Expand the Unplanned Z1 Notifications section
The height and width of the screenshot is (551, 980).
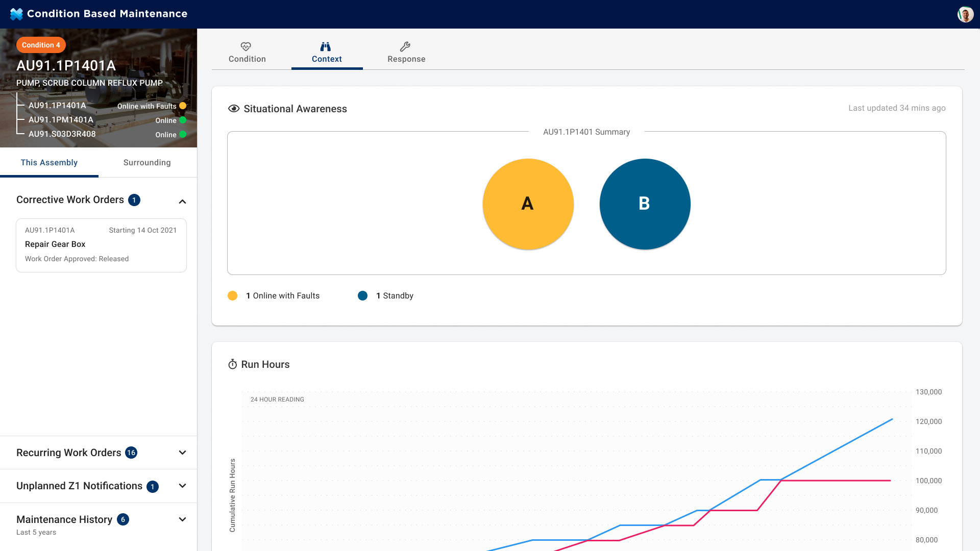tap(182, 486)
